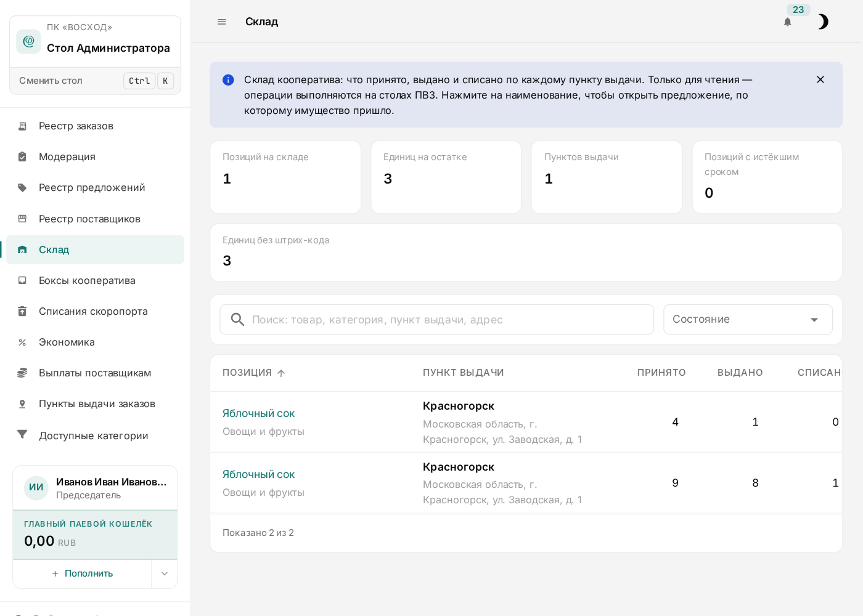Open the first Яблочный сок link

coord(258,413)
